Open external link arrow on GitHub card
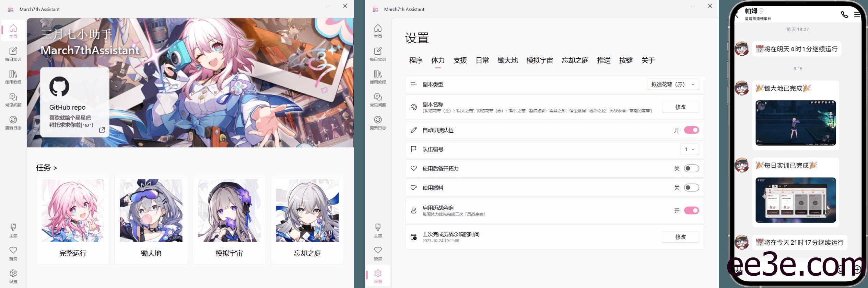The image size is (868, 288). click(102, 130)
